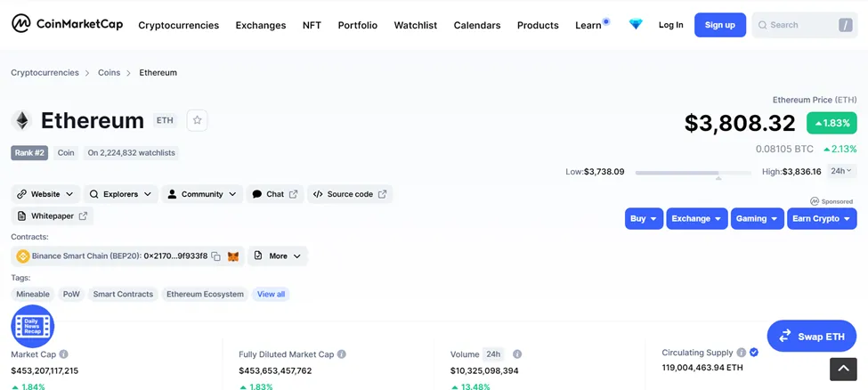Change the 24h Low/High range selector
This screenshot has width=868, height=390.
pos(841,171)
